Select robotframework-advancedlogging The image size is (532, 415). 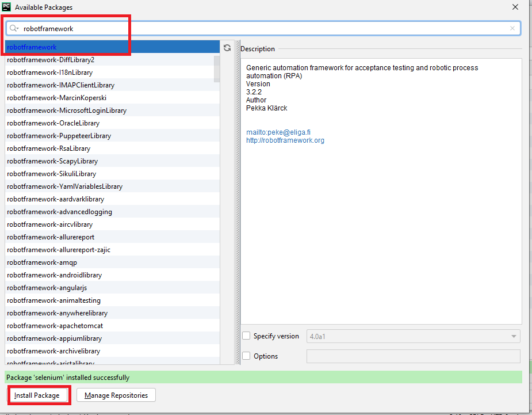[112, 212]
